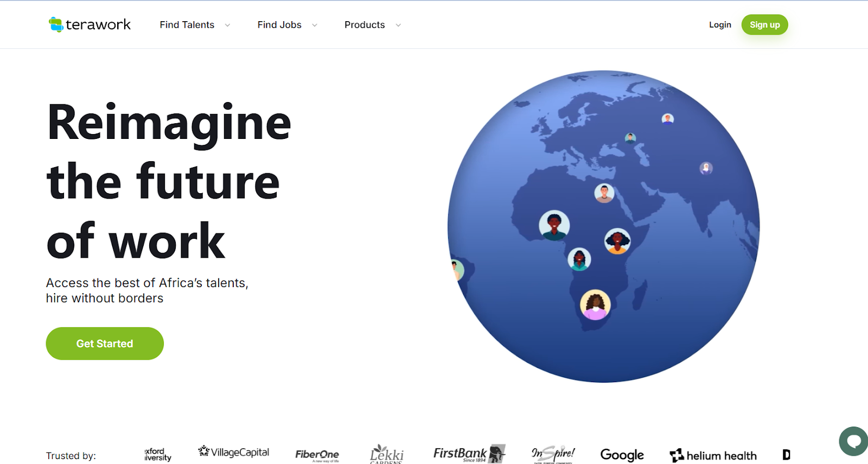Follow the Login link
868x464 pixels.
[720, 25]
